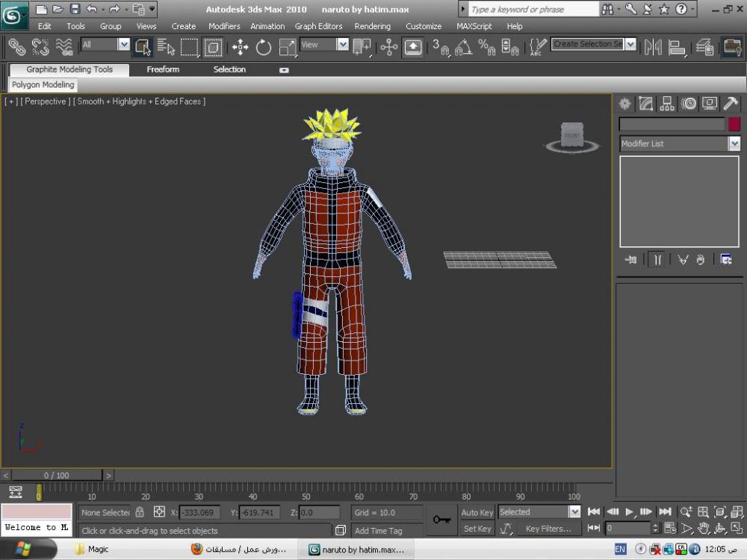Screen dimensions: 747x560
Task: Switch to the Selection ribbon tab
Action: tap(229, 69)
